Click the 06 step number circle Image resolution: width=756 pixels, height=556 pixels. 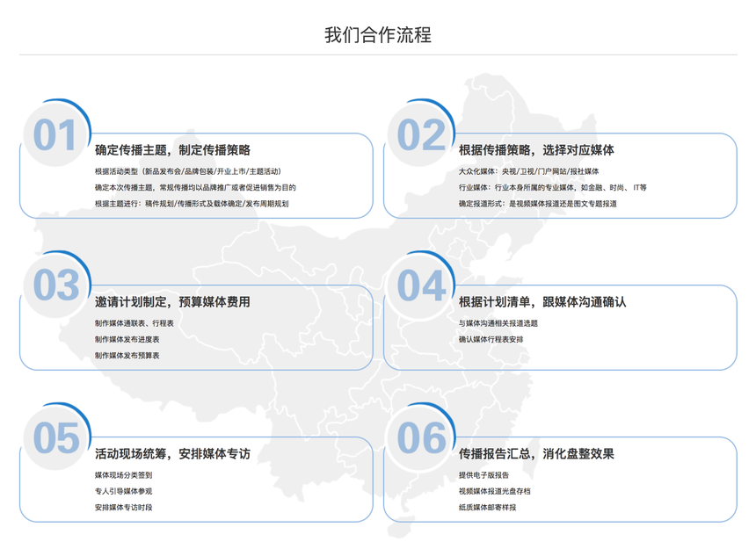coord(420,437)
